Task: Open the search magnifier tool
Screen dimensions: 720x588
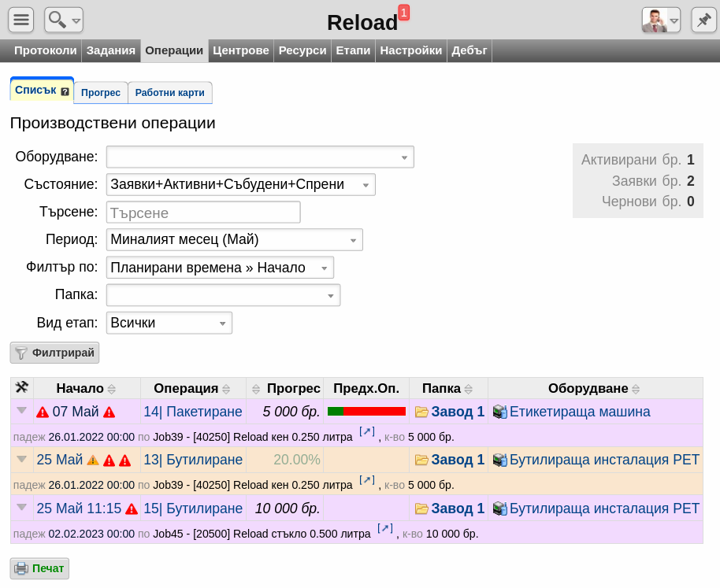Action: click(x=64, y=20)
